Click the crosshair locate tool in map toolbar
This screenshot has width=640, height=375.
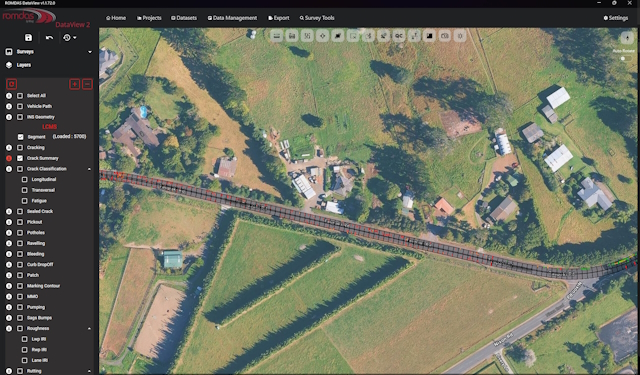[322, 36]
